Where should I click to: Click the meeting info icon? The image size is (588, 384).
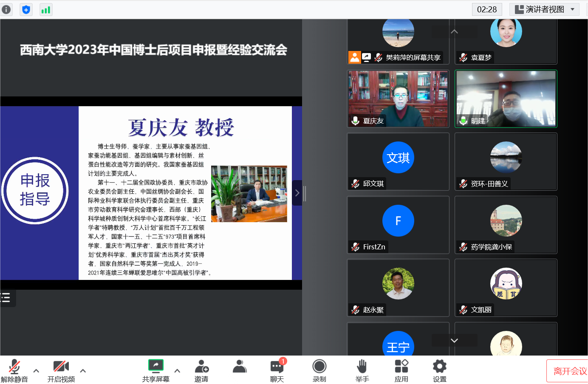click(6, 9)
